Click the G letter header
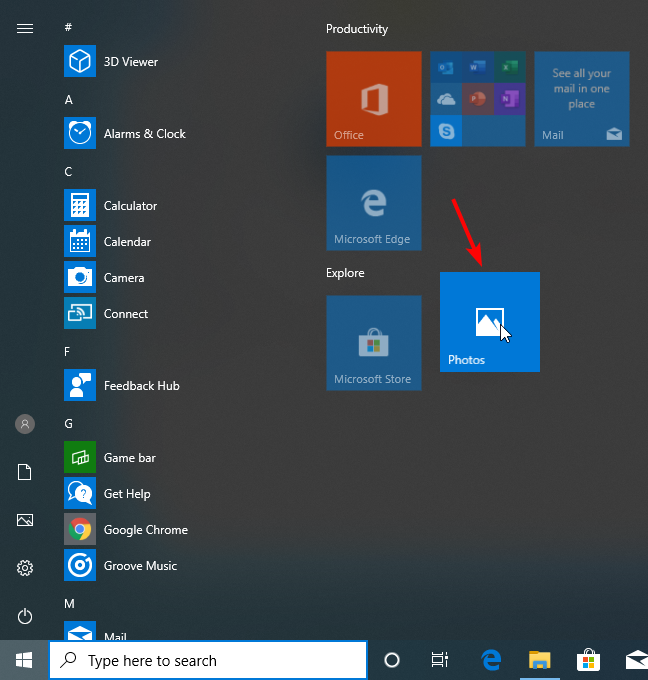 pos(69,424)
